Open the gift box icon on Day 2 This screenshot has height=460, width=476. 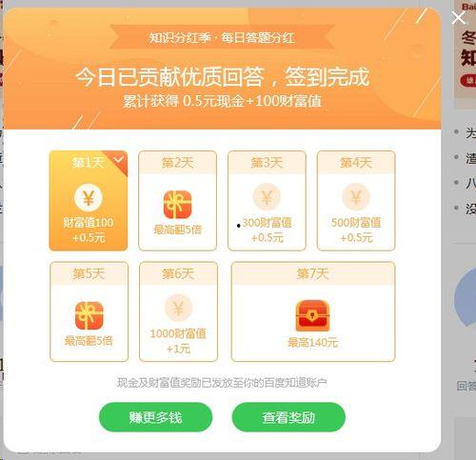point(178,205)
